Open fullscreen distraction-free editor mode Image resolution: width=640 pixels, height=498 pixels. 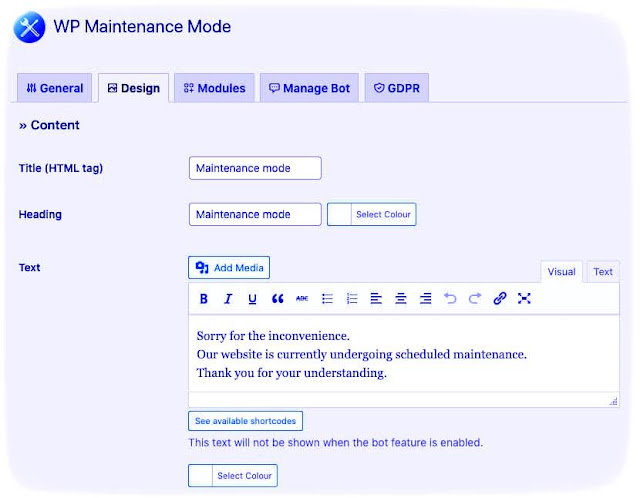[x=524, y=299]
